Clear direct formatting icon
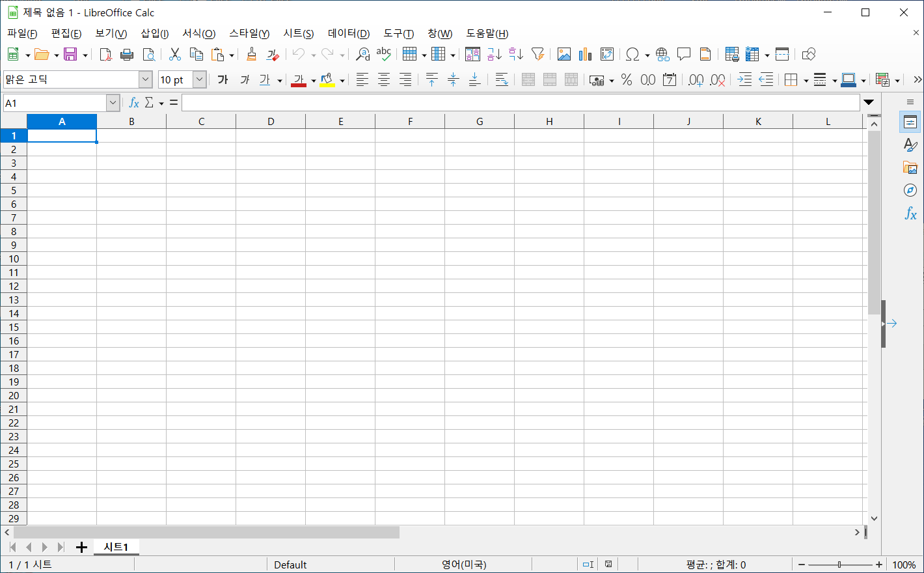Image resolution: width=924 pixels, height=573 pixels. click(x=273, y=55)
